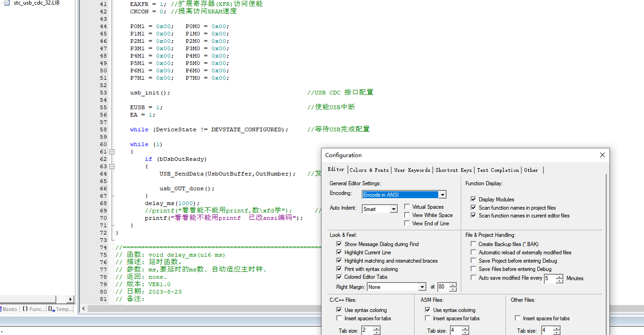
Task: Open the Encoding dropdown showing Encode in ANSI
Action: (x=404, y=194)
